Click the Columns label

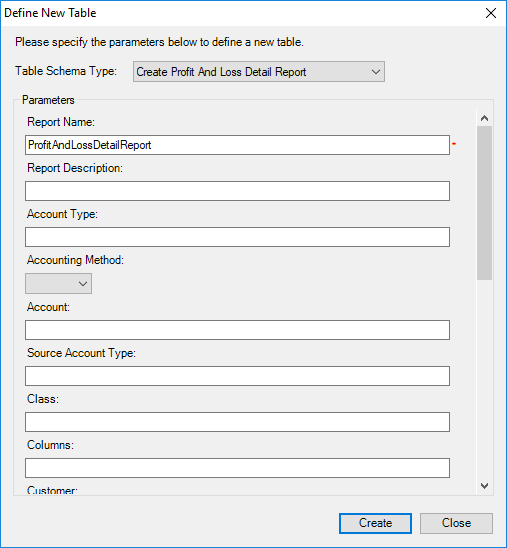click(x=50, y=445)
